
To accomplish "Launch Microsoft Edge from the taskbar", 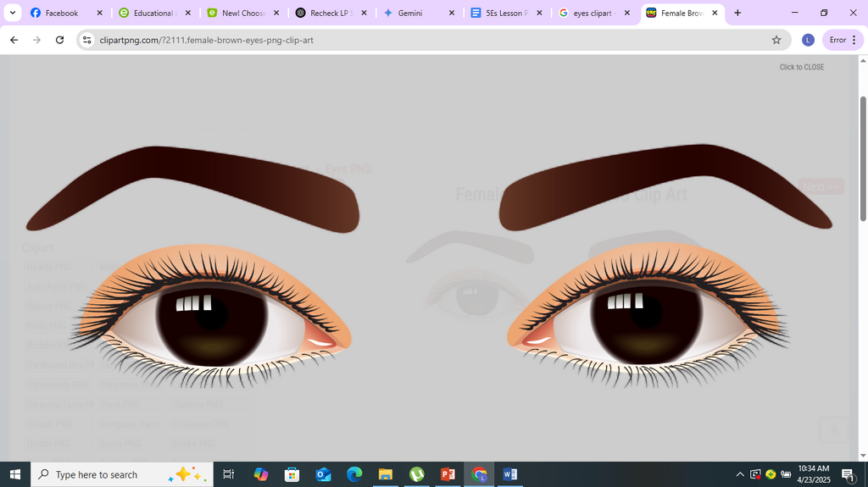I will pos(354,474).
